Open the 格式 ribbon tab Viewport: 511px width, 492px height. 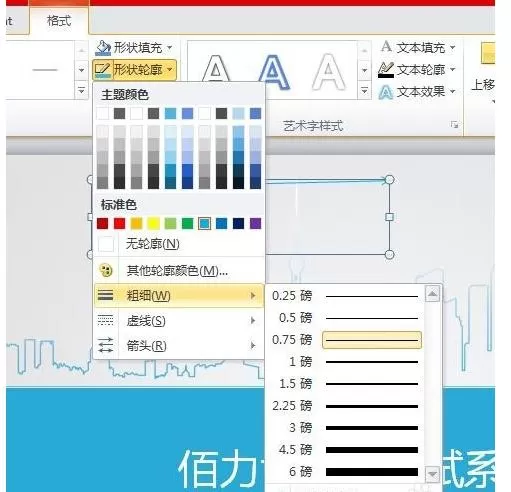[59, 21]
